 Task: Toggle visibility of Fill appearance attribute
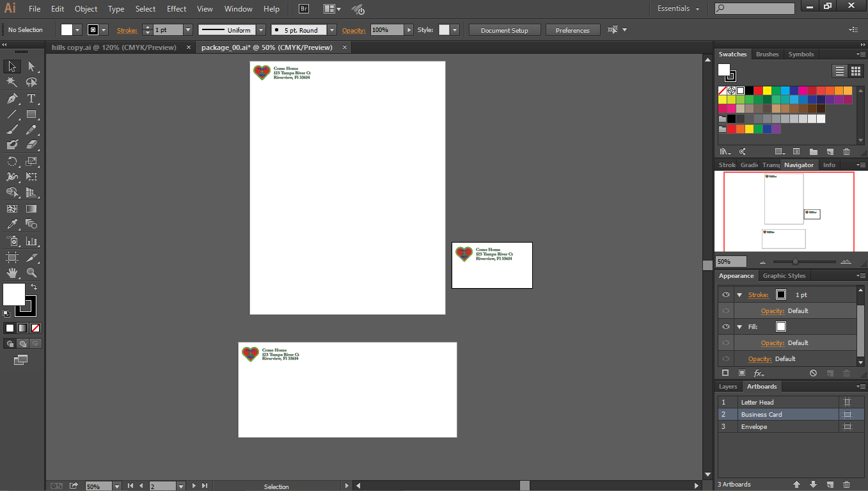[x=725, y=327]
